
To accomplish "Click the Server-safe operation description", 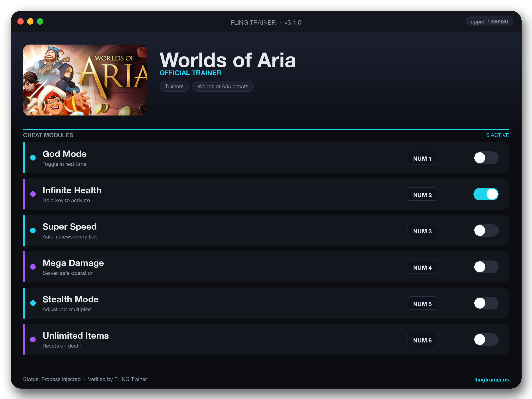I will (x=68, y=273).
